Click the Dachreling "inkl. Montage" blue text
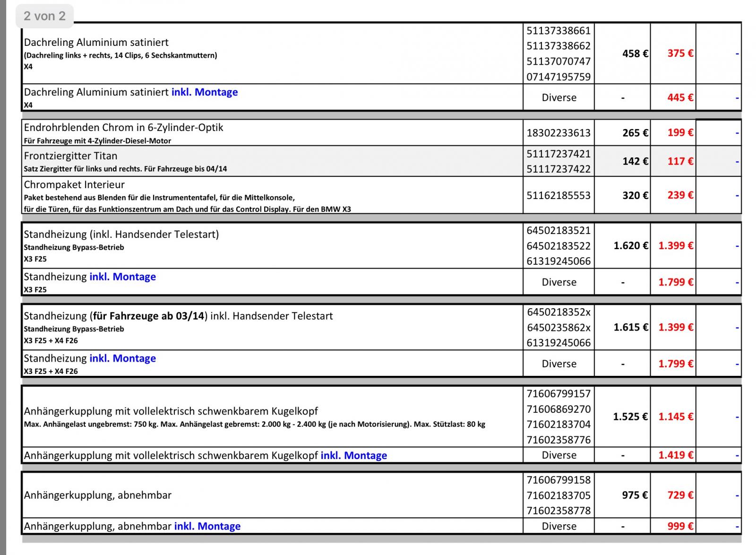 tap(204, 92)
